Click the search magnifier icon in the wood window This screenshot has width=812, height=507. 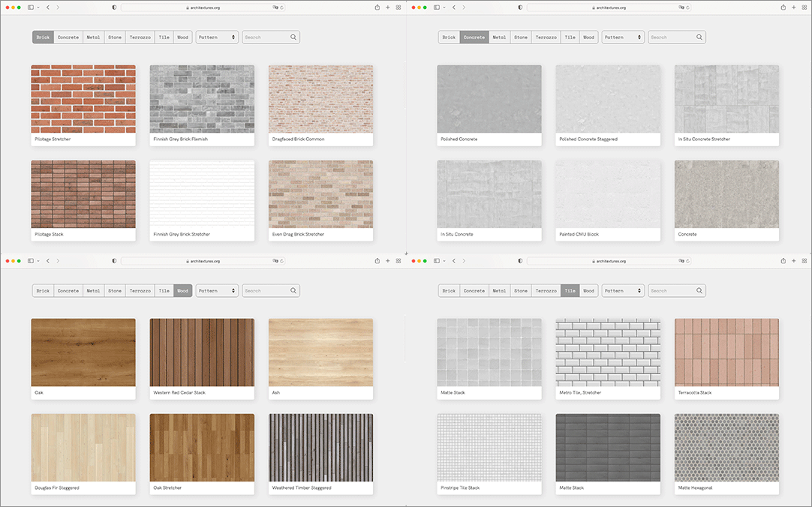point(293,290)
